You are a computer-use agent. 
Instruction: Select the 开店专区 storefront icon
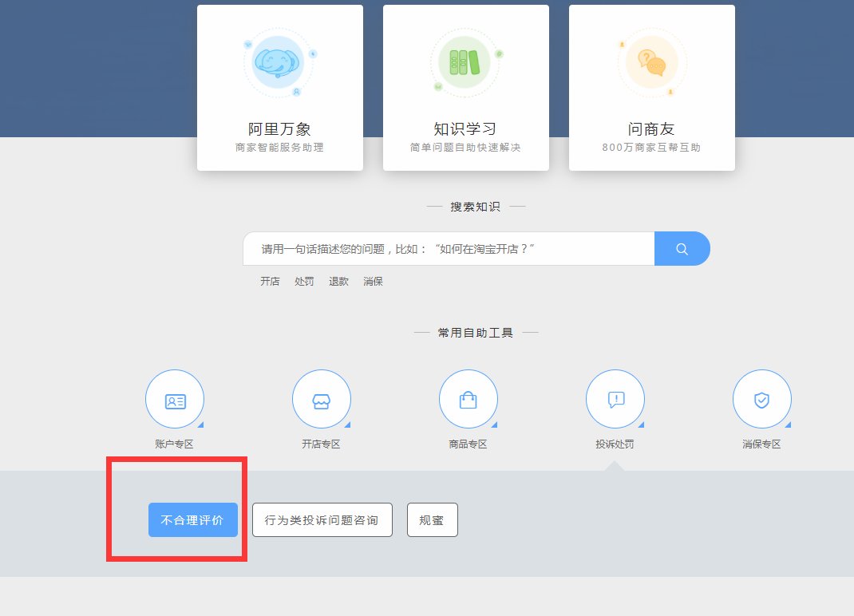click(321, 399)
